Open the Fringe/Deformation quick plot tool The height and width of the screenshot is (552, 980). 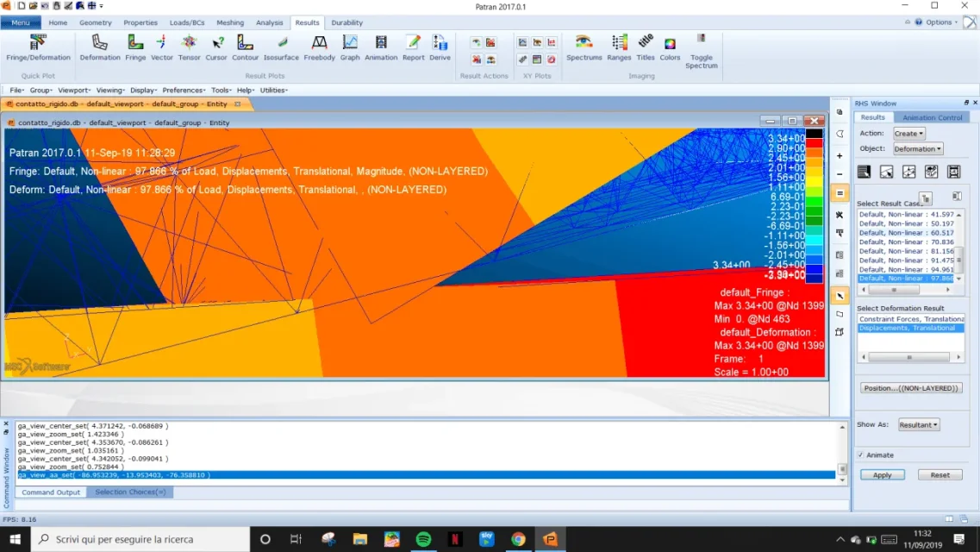pyautogui.click(x=38, y=48)
